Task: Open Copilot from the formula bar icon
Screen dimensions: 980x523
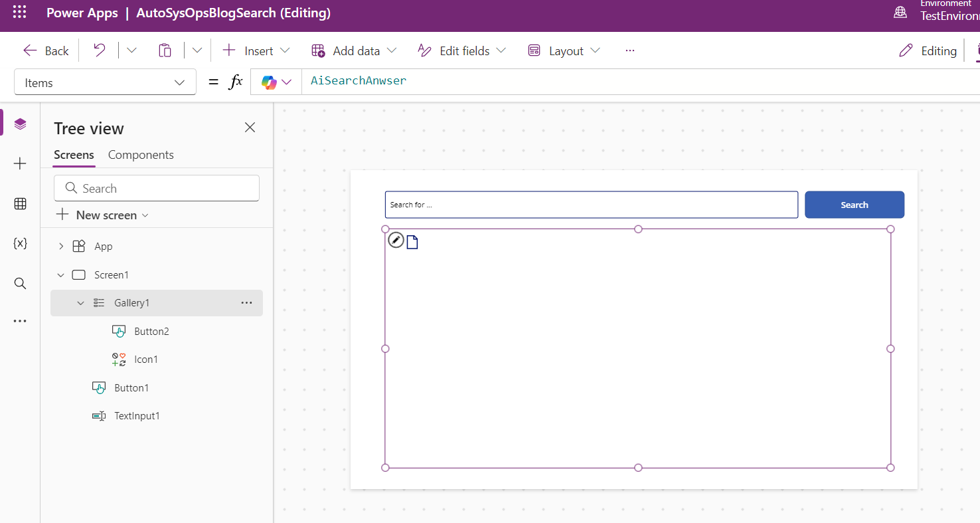Action: [x=270, y=82]
